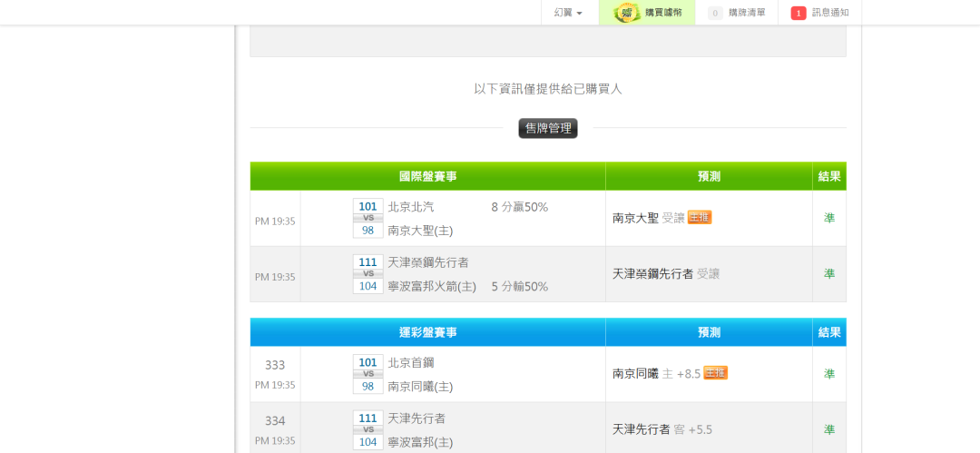Click the 準 result for game 333
The width and height of the screenshot is (980, 453).
pos(829,373)
